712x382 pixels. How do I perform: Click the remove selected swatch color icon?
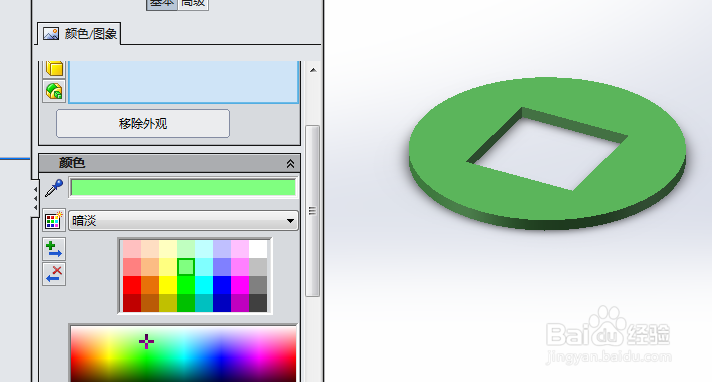coord(54,274)
